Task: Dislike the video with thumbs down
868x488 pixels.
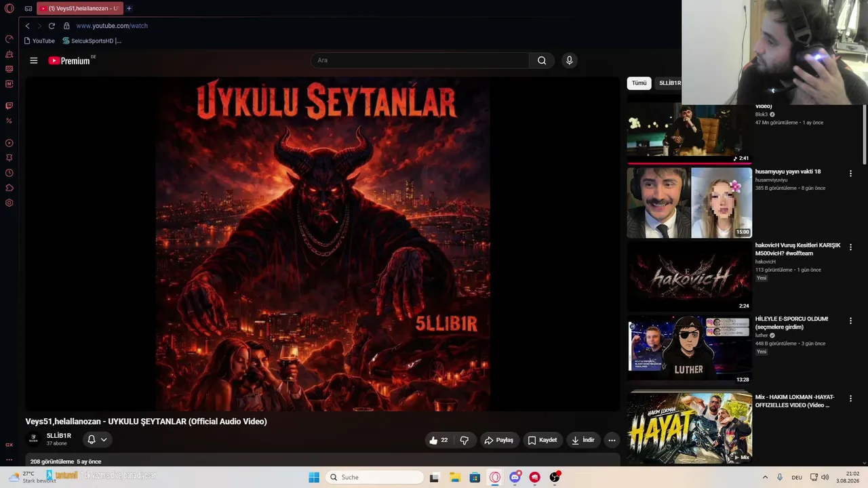Action: click(465, 440)
